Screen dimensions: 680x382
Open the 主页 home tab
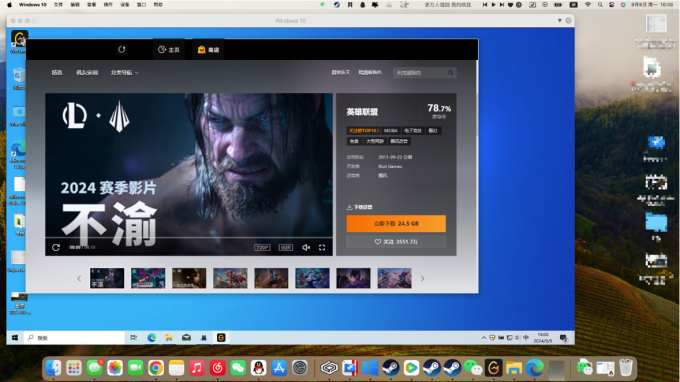point(169,49)
